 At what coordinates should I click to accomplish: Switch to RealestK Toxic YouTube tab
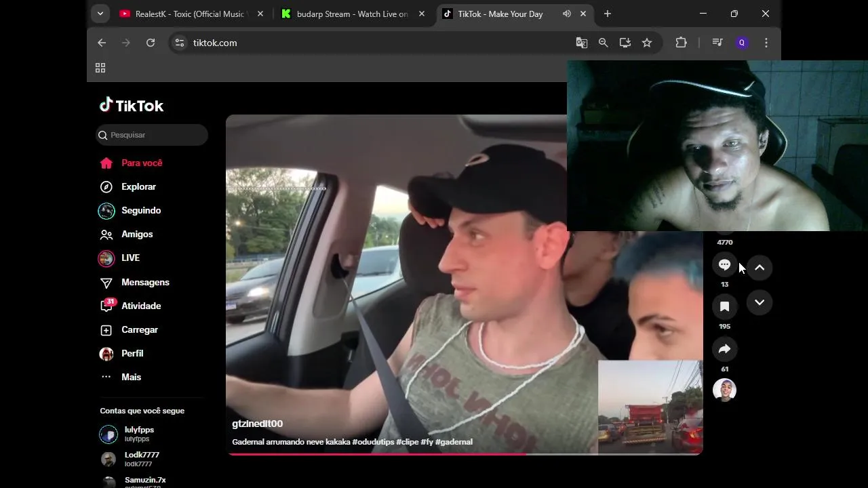pos(192,14)
